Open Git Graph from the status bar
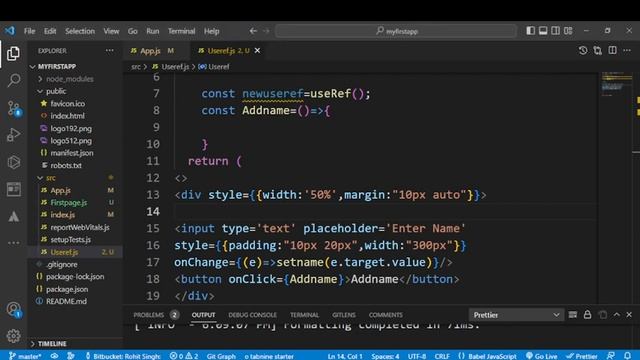 coord(221,356)
